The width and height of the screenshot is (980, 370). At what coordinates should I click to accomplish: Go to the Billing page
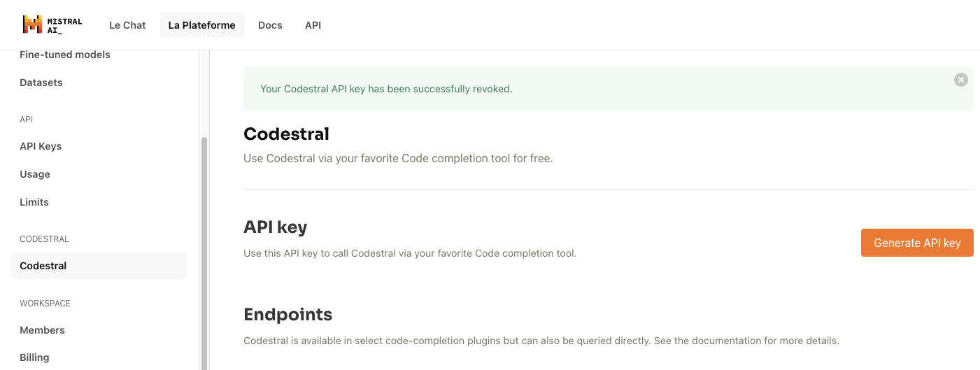(34, 357)
